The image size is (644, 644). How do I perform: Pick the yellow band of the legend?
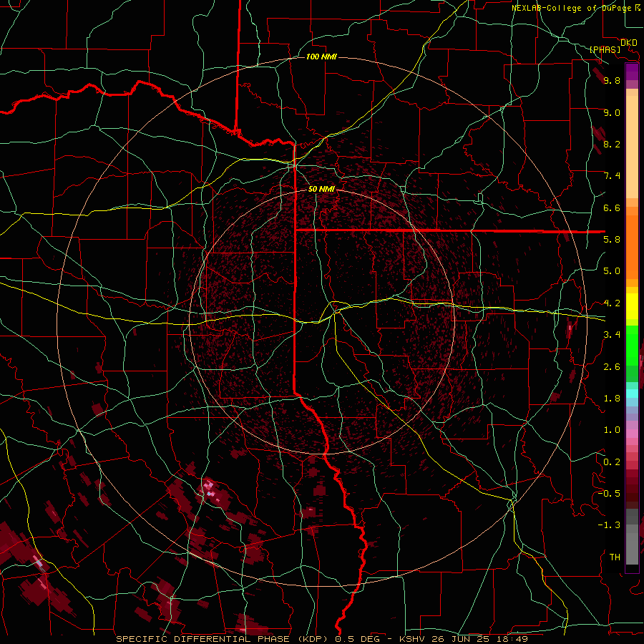click(632, 306)
